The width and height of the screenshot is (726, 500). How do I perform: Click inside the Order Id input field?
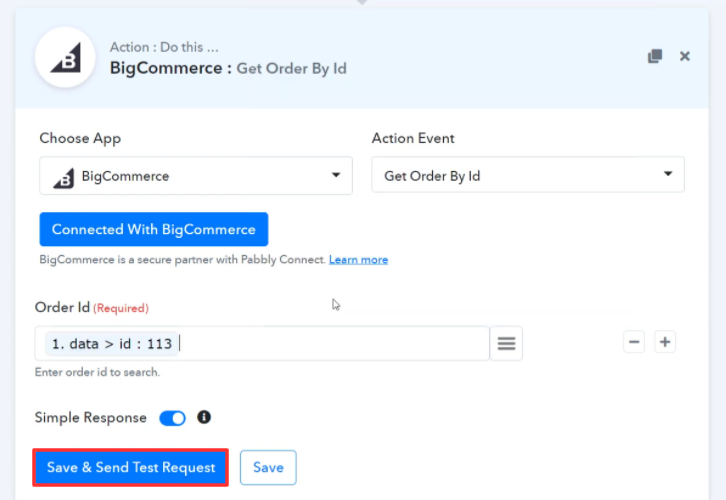[x=262, y=344]
